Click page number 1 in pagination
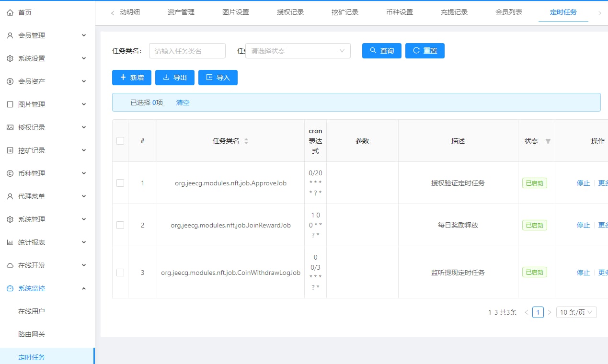The height and width of the screenshot is (364, 608). click(x=538, y=312)
